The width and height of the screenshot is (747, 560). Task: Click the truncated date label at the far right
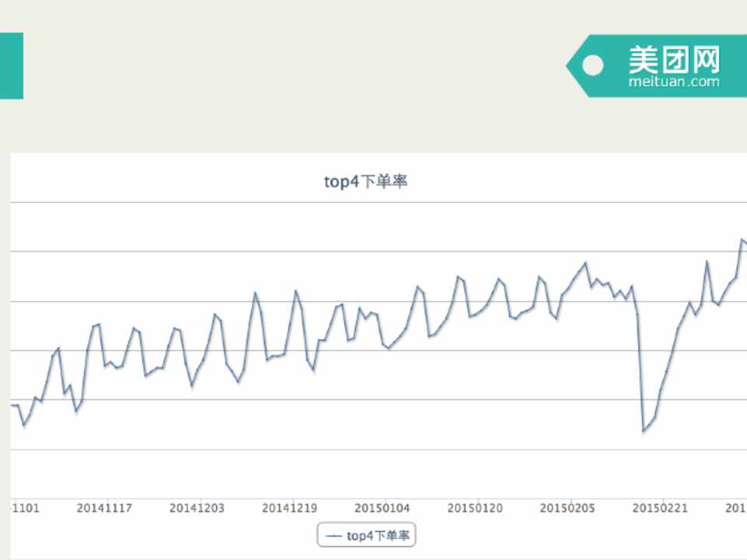tap(736, 509)
